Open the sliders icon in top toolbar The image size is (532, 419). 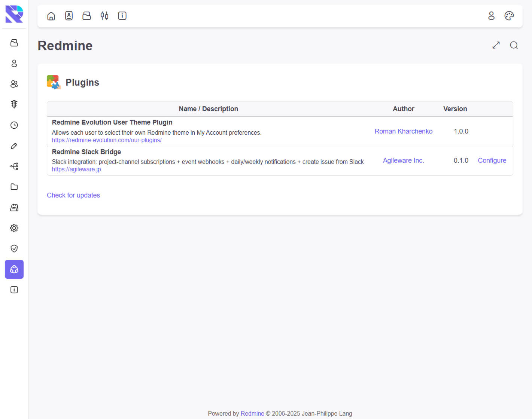click(x=104, y=16)
